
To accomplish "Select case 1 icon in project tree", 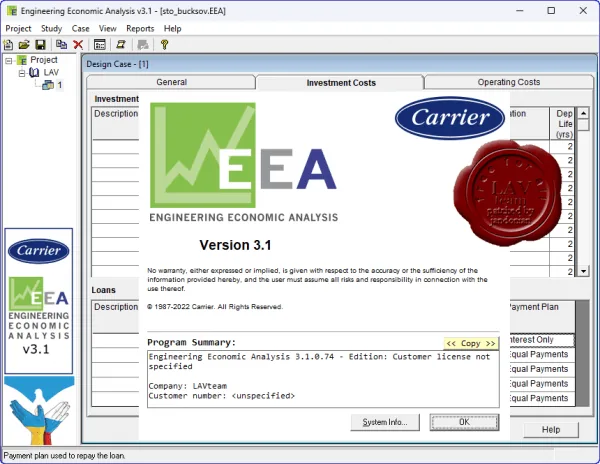I will [48, 85].
